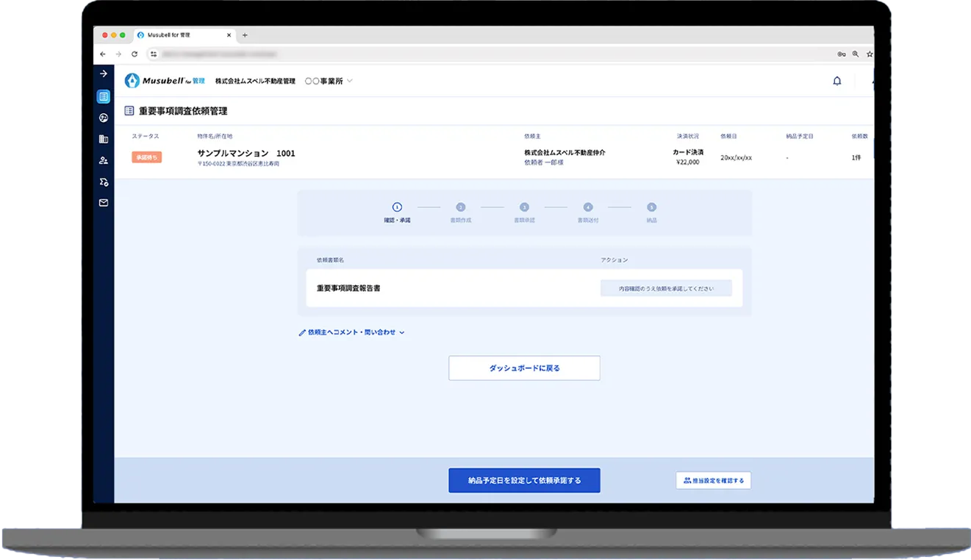Viewport: 971px width, 560px height.
Task: Click the building icon in the sidebar
Action: pyautogui.click(x=103, y=140)
